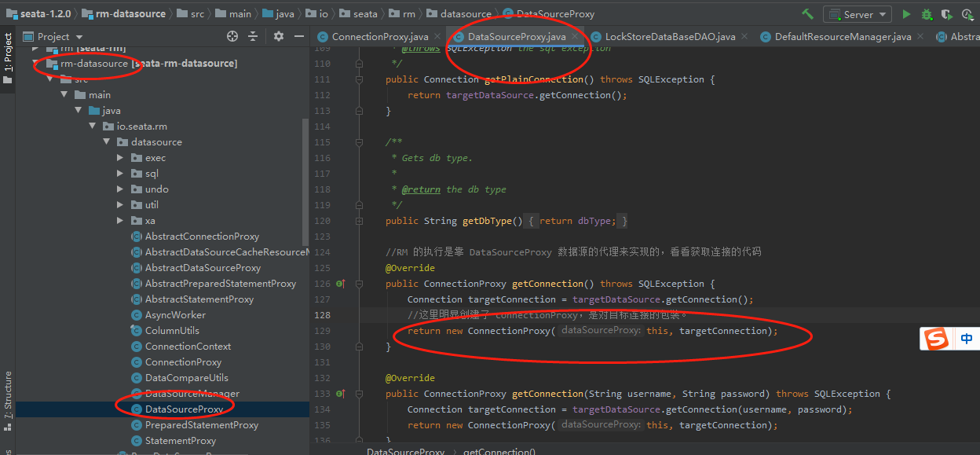Fold getConnection method at line 126

click(x=359, y=283)
